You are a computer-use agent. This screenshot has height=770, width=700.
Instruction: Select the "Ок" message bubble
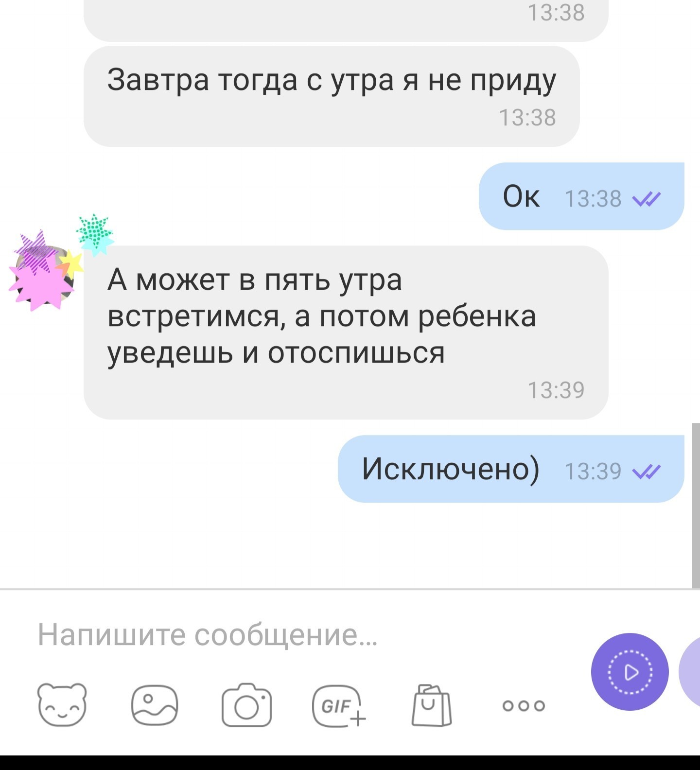pyautogui.click(x=581, y=196)
